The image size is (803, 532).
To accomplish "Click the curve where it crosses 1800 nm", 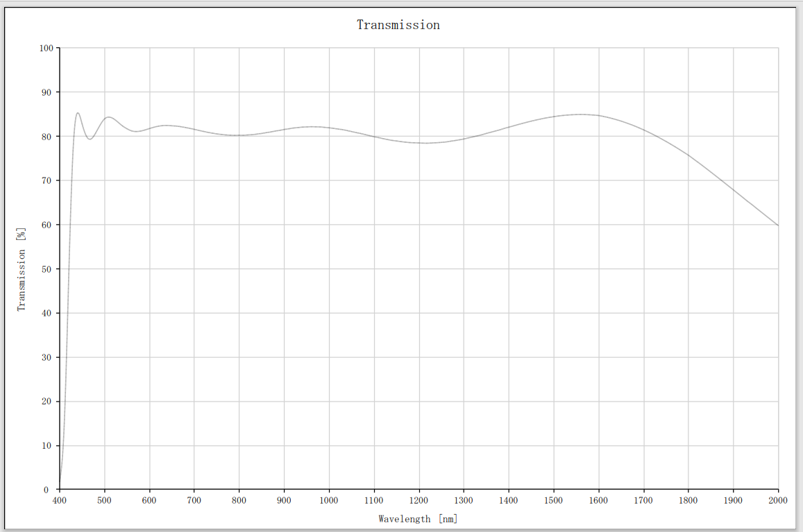I will coord(688,155).
